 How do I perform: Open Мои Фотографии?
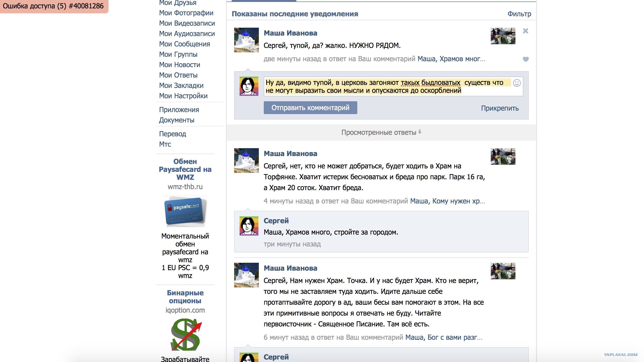pyautogui.click(x=186, y=13)
